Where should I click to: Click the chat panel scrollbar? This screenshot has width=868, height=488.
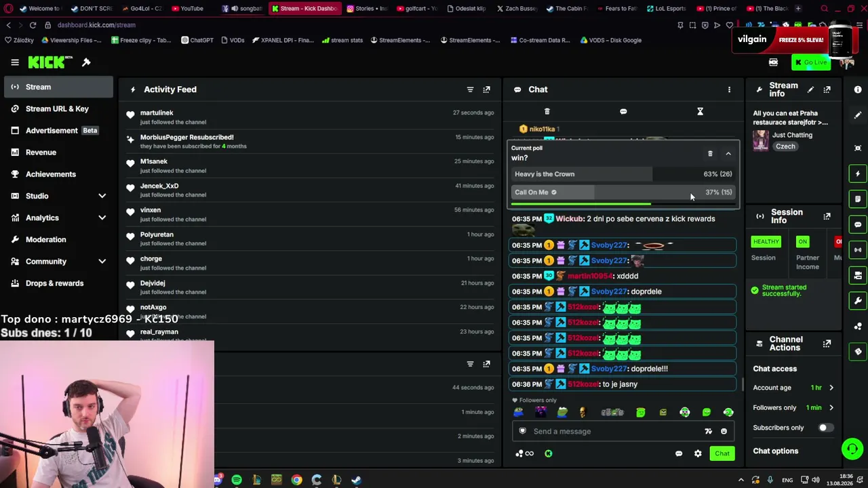[x=743, y=384]
